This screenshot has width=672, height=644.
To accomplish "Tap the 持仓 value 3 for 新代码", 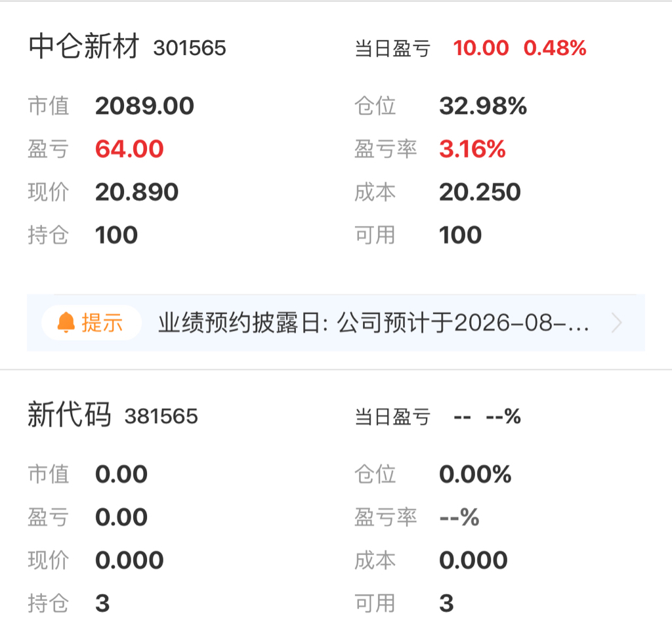I will coord(102,603).
